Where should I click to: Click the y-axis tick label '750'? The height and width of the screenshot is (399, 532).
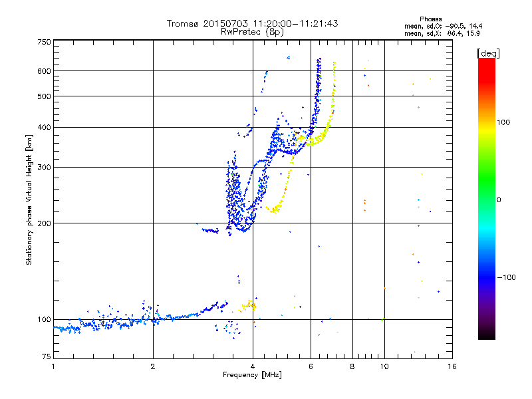(45, 42)
